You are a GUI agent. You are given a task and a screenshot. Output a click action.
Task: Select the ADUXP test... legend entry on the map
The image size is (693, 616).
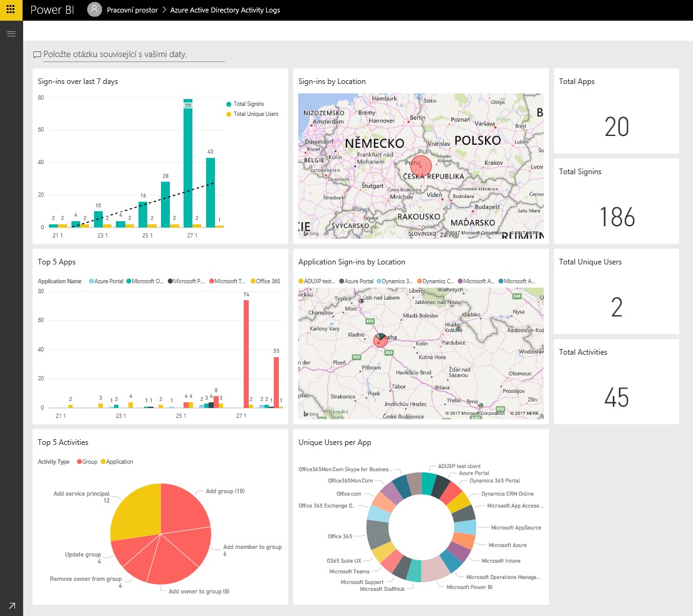317,281
